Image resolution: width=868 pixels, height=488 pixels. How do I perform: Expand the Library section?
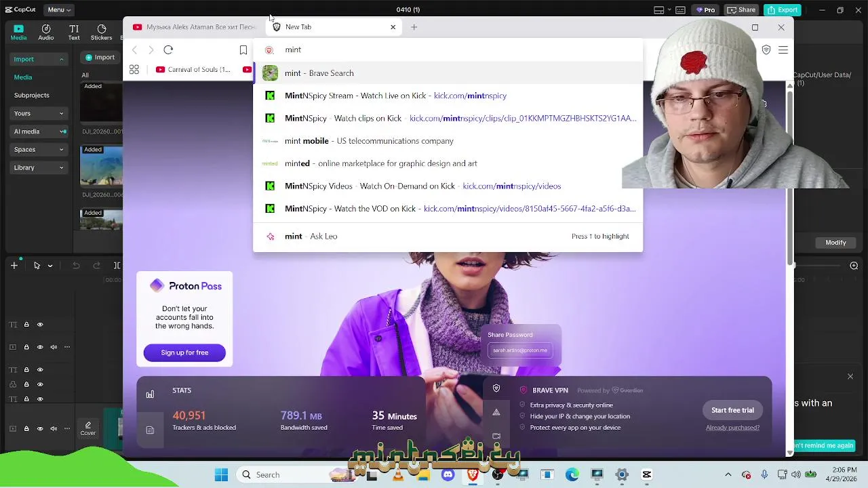tap(61, 167)
